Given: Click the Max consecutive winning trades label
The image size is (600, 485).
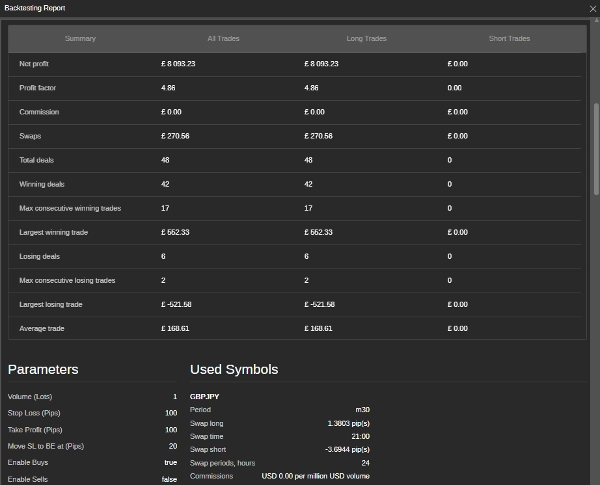Looking at the screenshot, I should pos(70,208).
